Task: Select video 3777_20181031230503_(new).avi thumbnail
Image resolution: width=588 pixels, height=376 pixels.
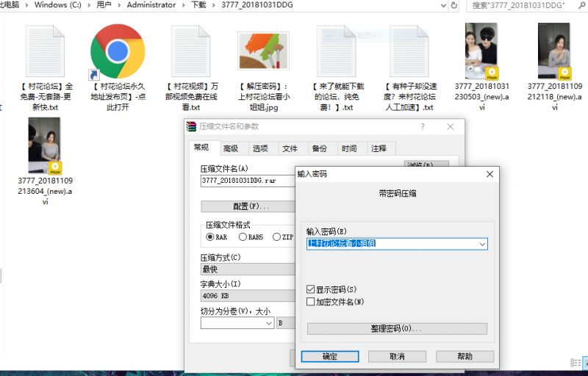Action: [481, 51]
